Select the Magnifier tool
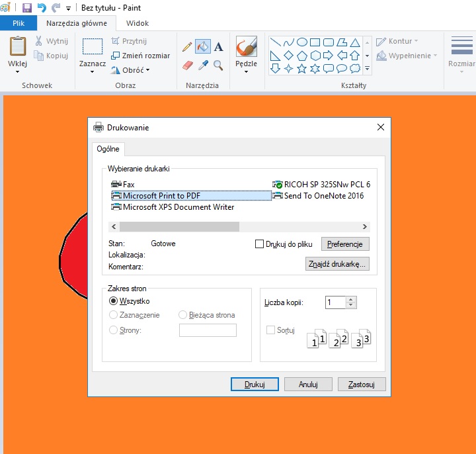The width and height of the screenshot is (476, 454). (219, 66)
